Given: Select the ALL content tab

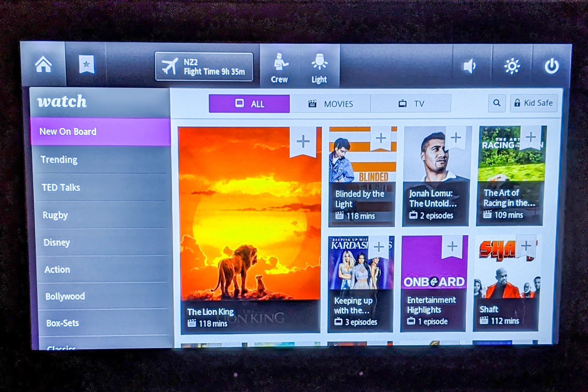Looking at the screenshot, I should click(x=250, y=104).
